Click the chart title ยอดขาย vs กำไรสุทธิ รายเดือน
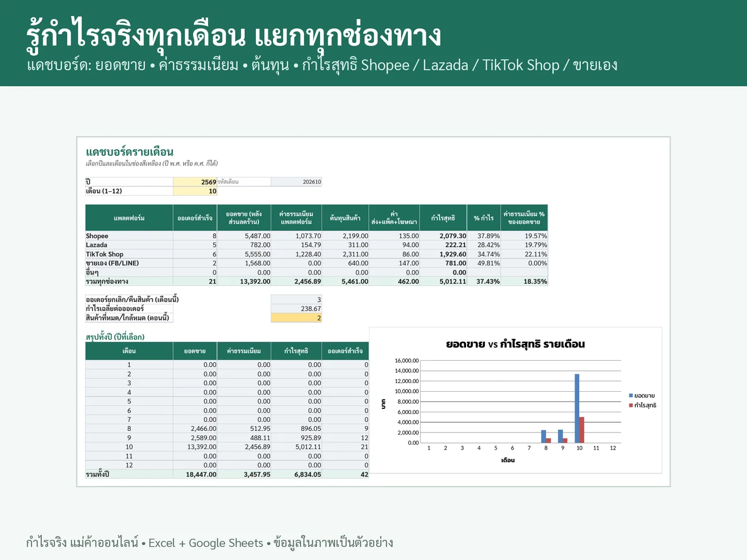This screenshot has width=747, height=560. 515,344
